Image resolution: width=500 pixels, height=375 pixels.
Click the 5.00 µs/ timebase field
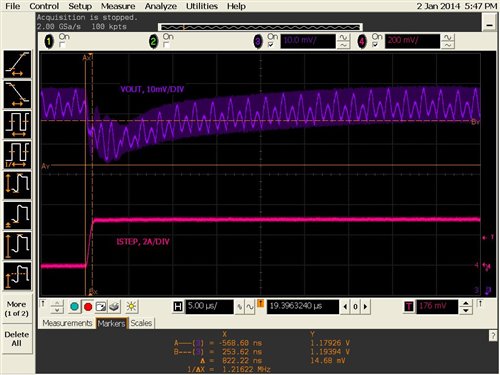[x=209, y=306]
